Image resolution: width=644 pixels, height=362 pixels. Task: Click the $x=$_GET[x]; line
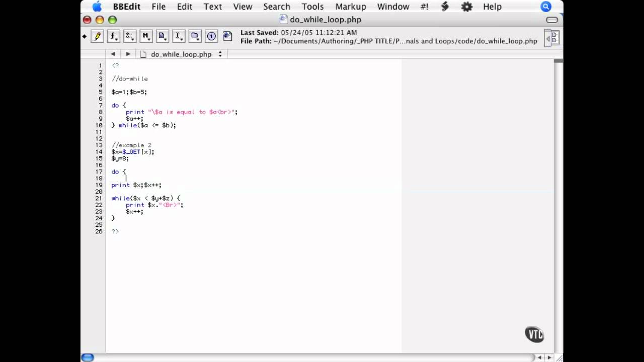pyautogui.click(x=133, y=152)
